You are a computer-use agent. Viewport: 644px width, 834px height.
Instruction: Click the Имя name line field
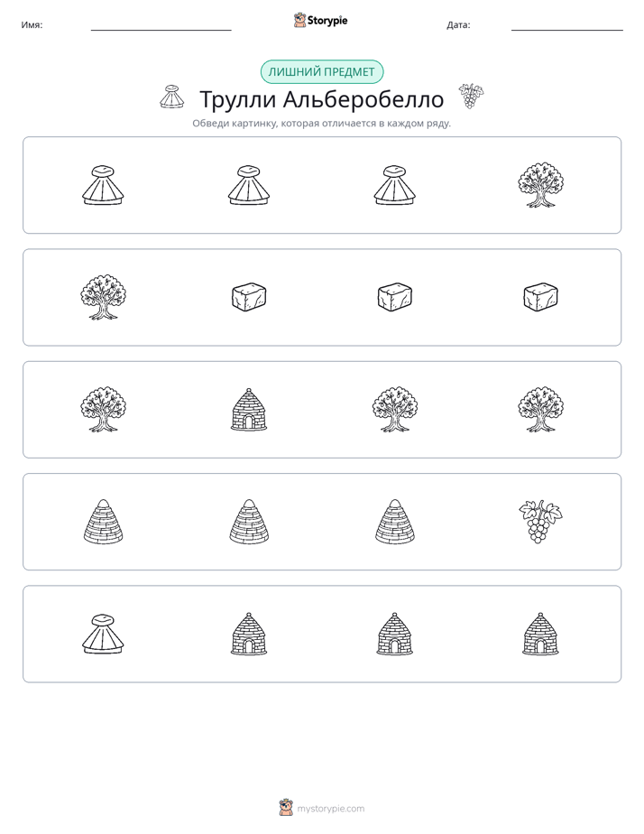tap(161, 25)
